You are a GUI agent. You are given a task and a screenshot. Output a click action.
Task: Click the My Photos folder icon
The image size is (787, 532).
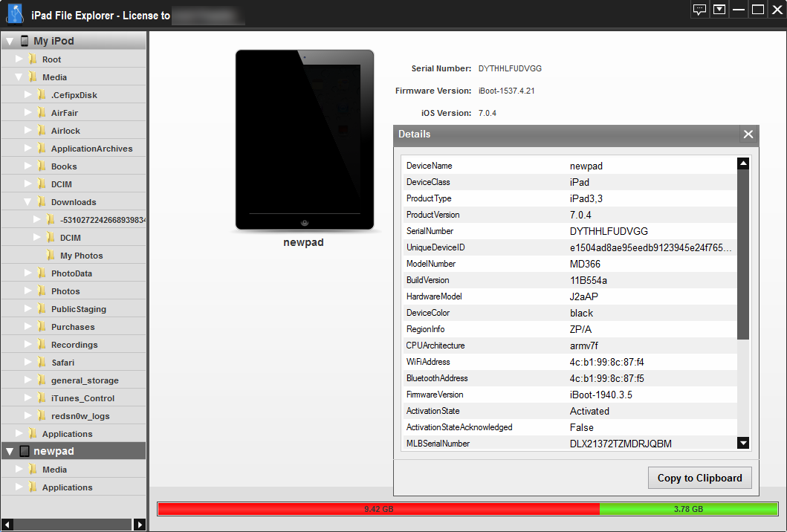click(51, 255)
